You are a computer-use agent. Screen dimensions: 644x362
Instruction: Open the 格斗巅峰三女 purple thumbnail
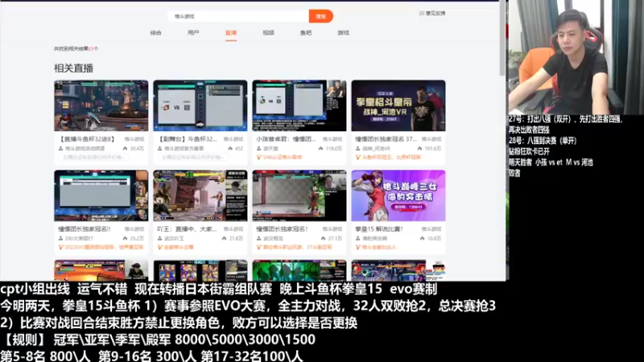click(398, 195)
